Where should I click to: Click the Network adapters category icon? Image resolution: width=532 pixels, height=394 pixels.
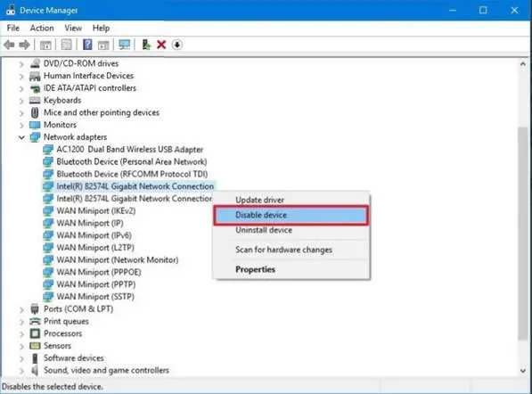tap(35, 137)
